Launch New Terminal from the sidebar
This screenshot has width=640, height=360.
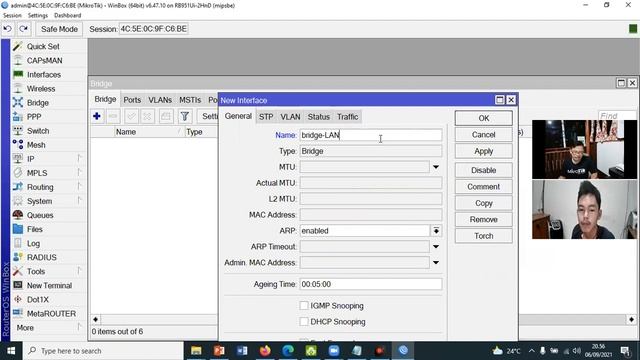[x=49, y=286]
